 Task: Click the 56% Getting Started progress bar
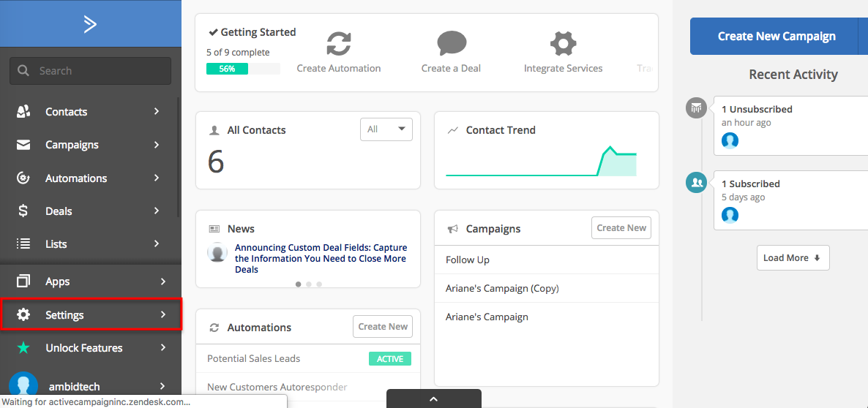pos(243,69)
